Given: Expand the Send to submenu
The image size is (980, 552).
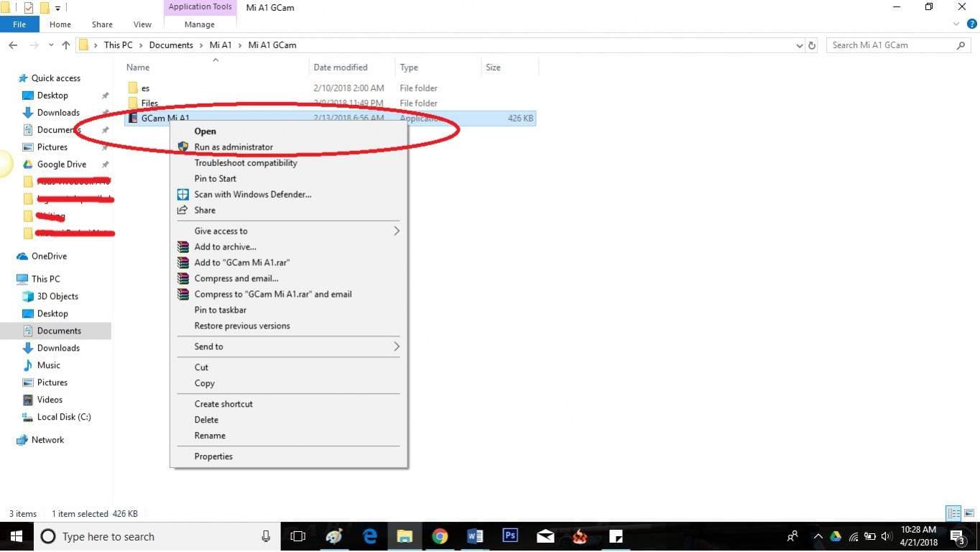Looking at the screenshot, I should coord(397,346).
